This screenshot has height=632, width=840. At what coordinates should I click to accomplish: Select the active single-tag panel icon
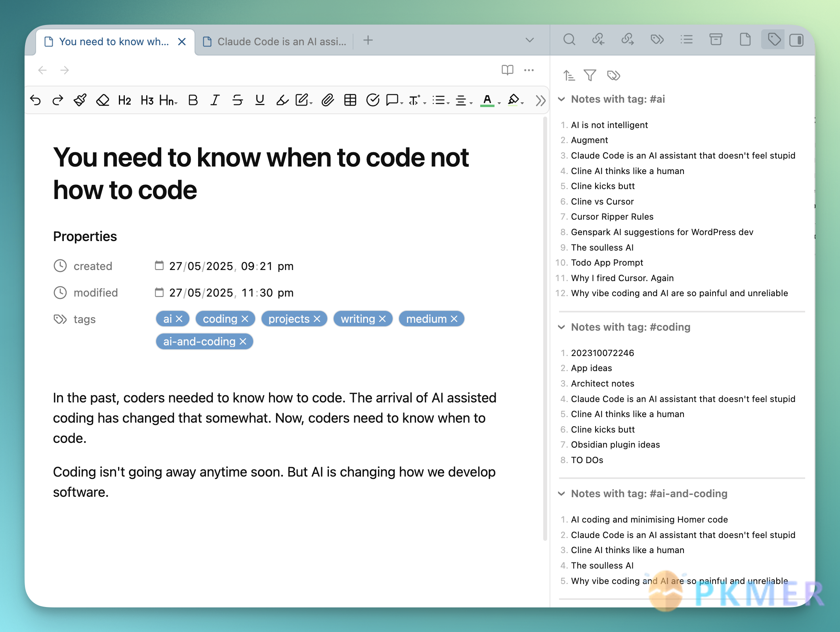pos(774,40)
